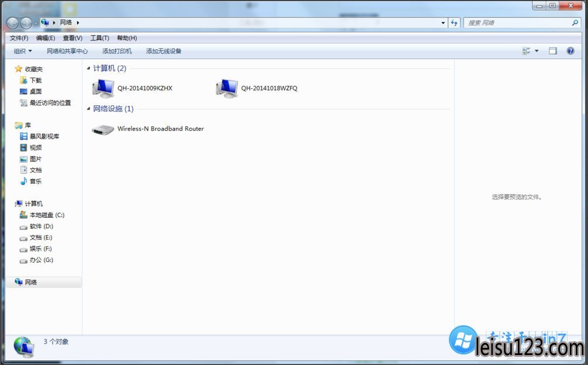The width and height of the screenshot is (588, 365).
Task: Click the view mode icon
Action: 526,51
